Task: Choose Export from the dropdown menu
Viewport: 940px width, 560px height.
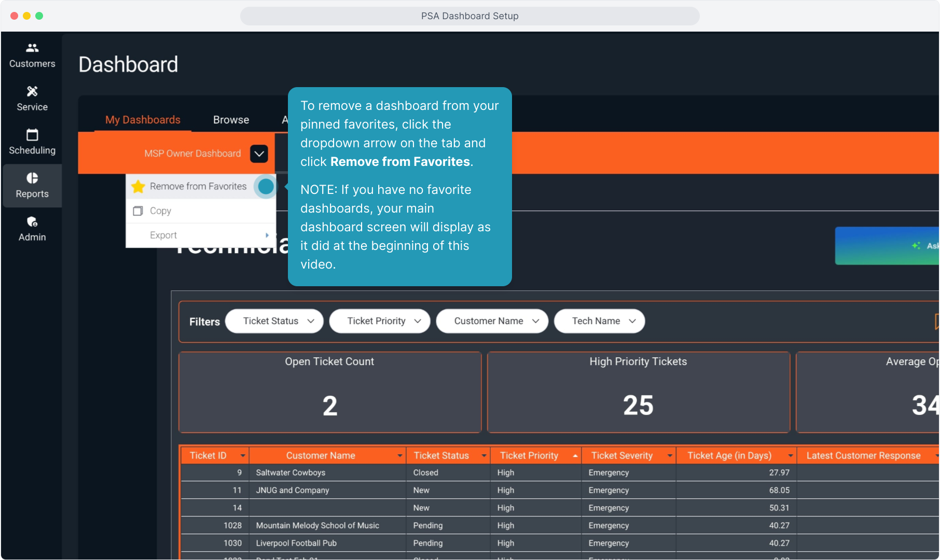Action: click(164, 235)
